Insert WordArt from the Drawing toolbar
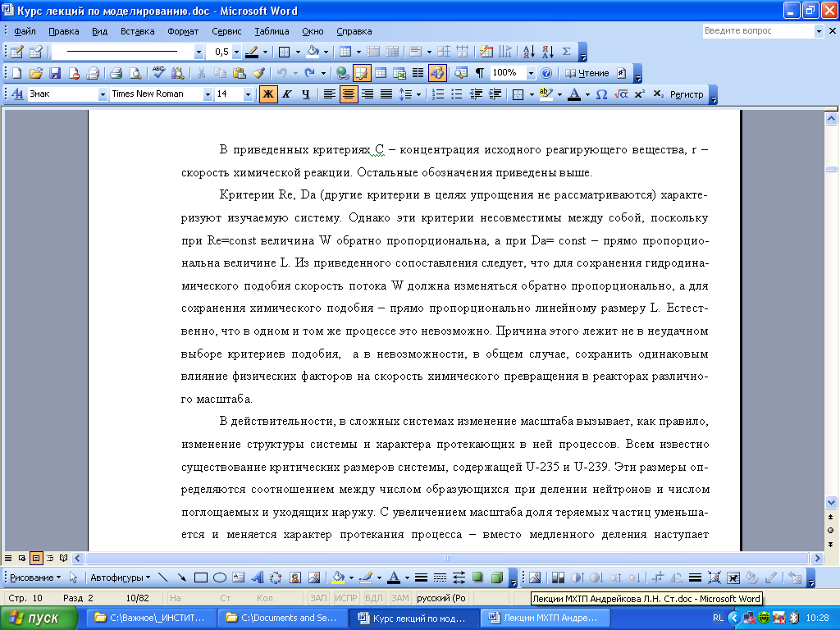The image size is (840, 630). pyautogui.click(x=258, y=577)
